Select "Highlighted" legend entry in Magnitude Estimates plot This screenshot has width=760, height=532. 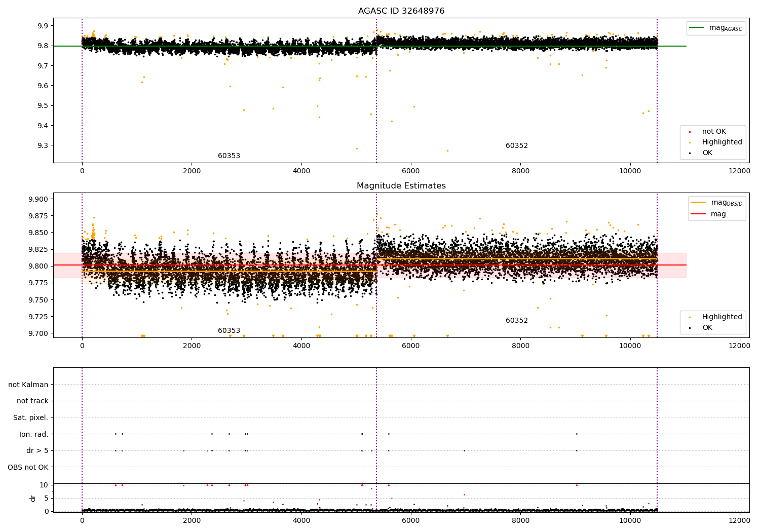coord(722,317)
